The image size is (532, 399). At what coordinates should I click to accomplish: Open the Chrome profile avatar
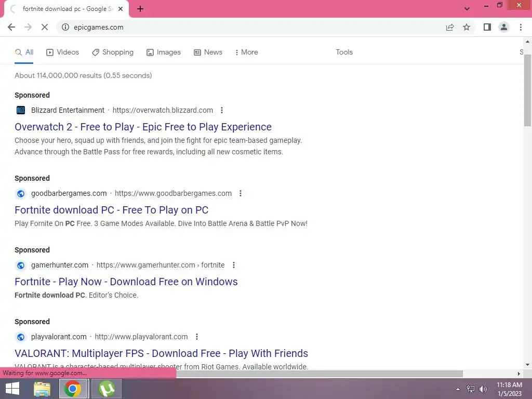pos(504,27)
